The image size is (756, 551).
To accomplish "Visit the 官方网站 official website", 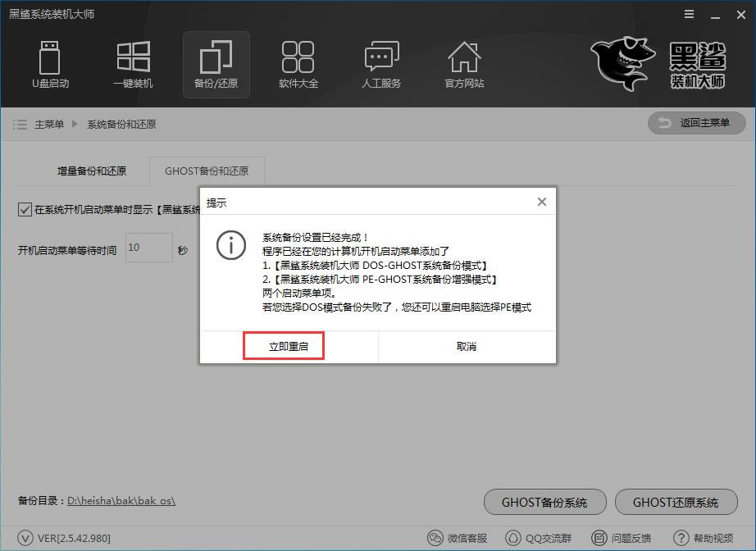I will [464, 64].
